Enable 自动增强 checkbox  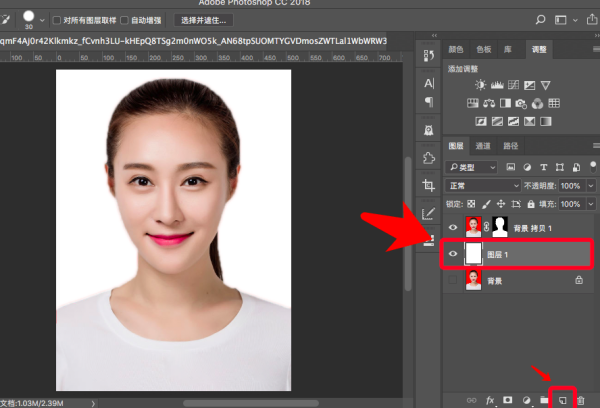(x=124, y=20)
